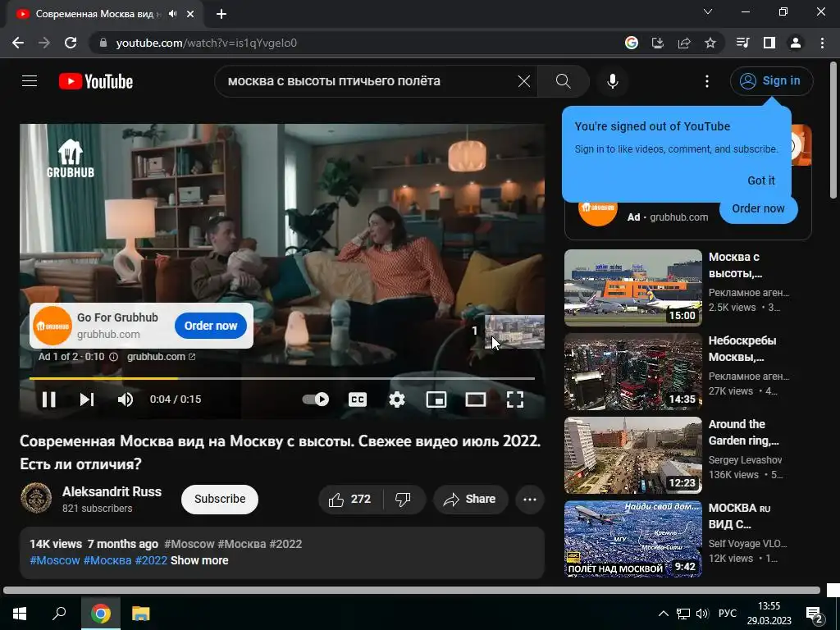Click Order now in sidebar ad
Screen dimensions: 840x630
(758, 208)
